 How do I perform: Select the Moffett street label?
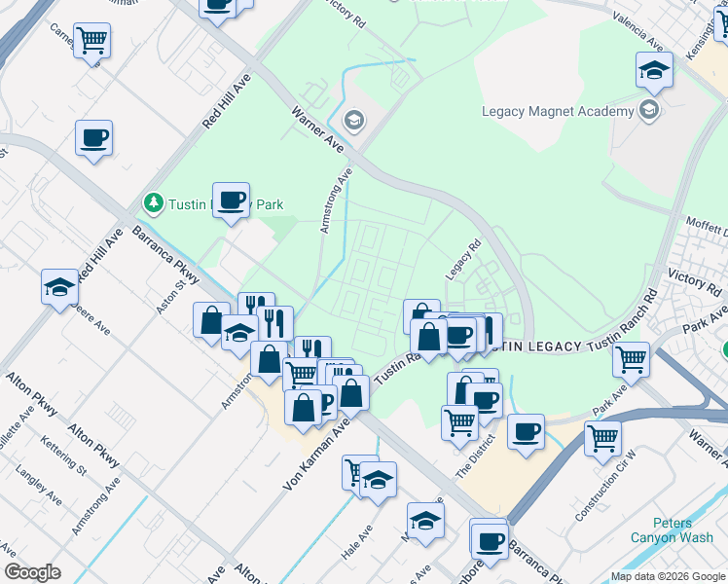point(707,227)
